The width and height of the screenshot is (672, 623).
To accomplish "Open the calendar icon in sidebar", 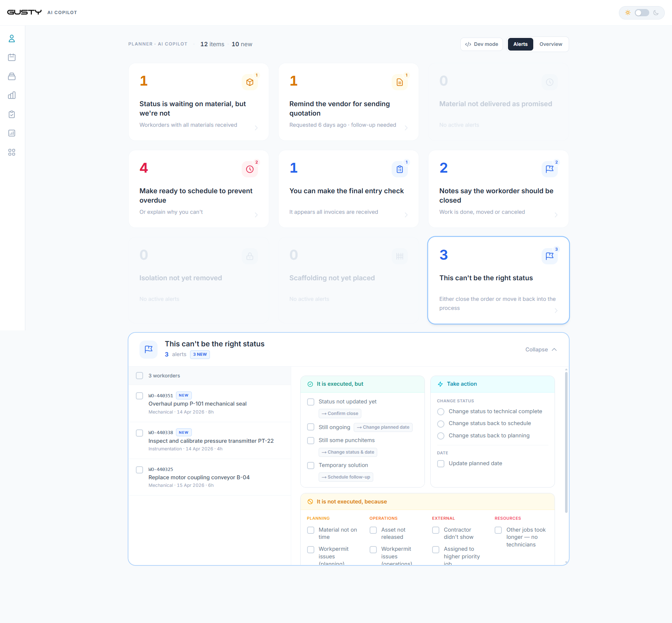I will coord(12,57).
